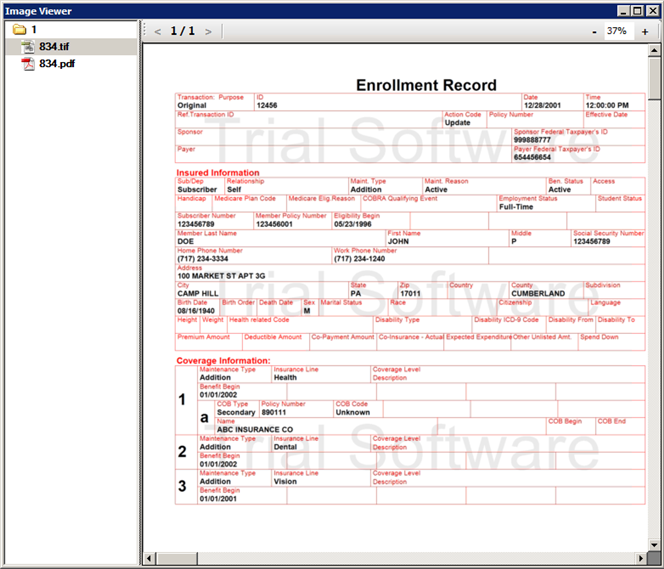Click the zoom in plus button
This screenshot has height=569, width=664.
[x=645, y=31]
